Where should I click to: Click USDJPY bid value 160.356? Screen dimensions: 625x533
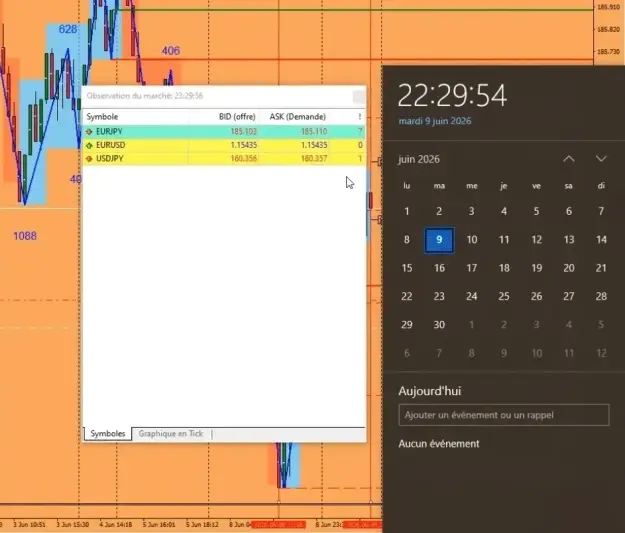(x=244, y=159)
